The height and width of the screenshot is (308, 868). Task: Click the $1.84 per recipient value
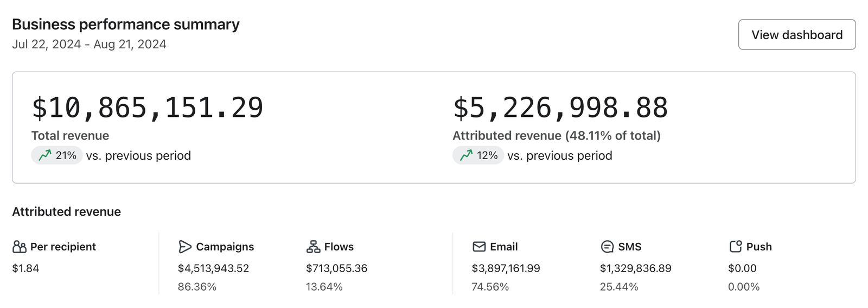pyautogui.click(x=25, y=268)
